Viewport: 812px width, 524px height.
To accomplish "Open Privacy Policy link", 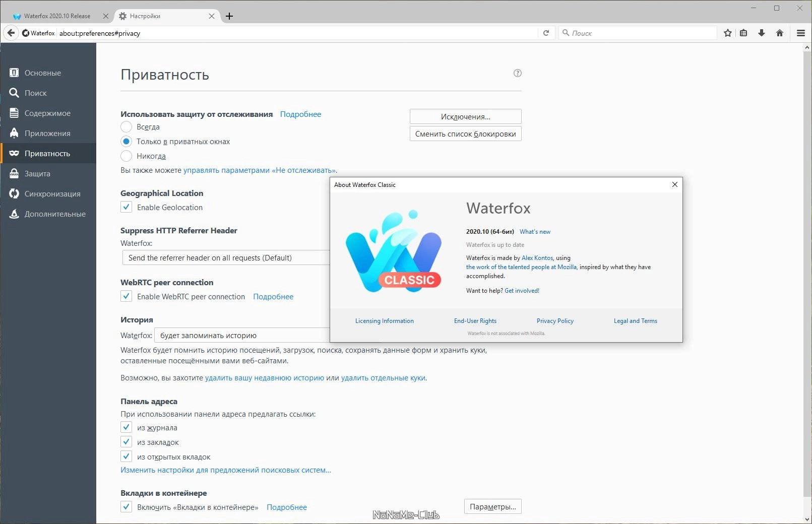I will [x=555, y=321].
